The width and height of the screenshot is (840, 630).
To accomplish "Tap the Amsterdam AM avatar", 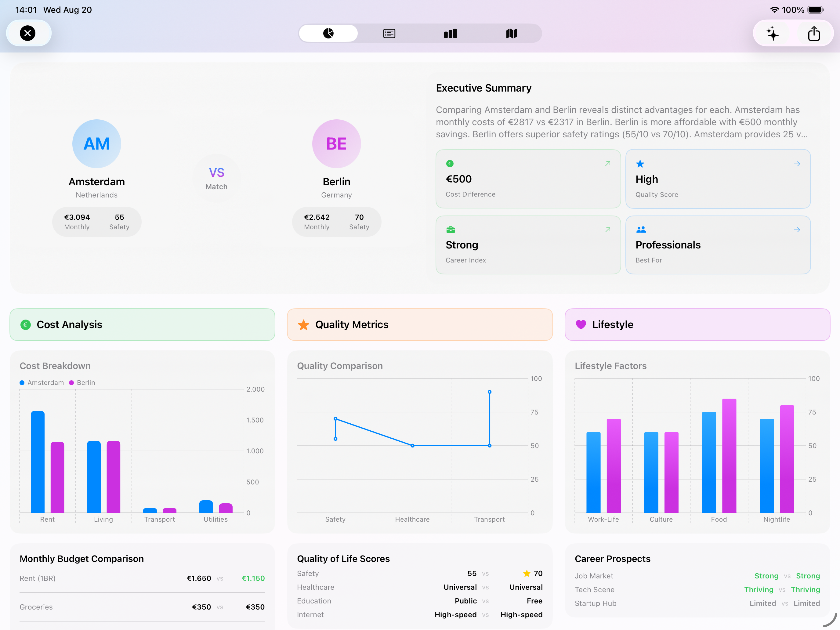I will (96, 143).
